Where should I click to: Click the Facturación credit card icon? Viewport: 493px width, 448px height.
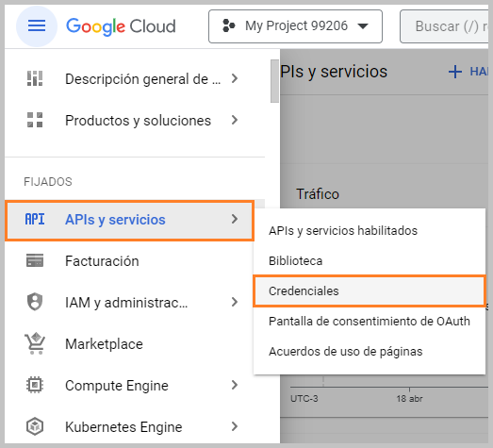(x=35, y=260)
